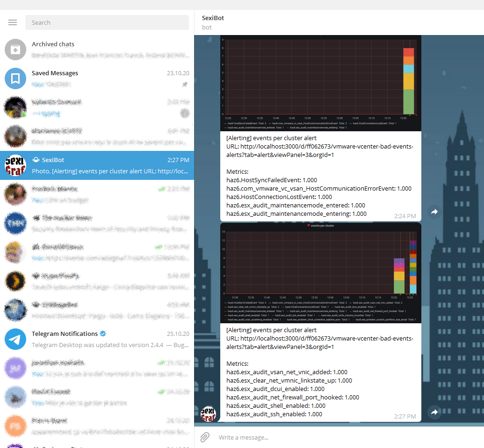Click 'haz6.esx_audit_shell_enabled: 1.000' line
Viewport: 484px width, 448px height.
(x=276, y=406)
